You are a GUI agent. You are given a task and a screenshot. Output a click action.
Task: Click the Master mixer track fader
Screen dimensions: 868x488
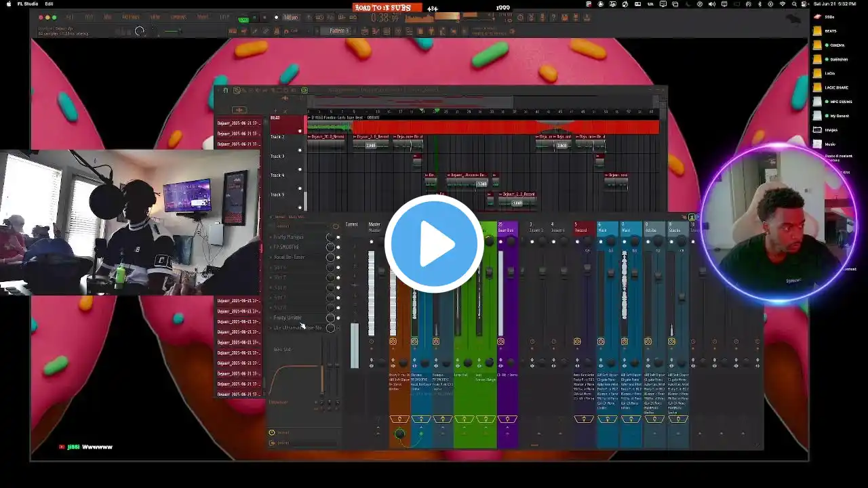click(x=381, y=272)
